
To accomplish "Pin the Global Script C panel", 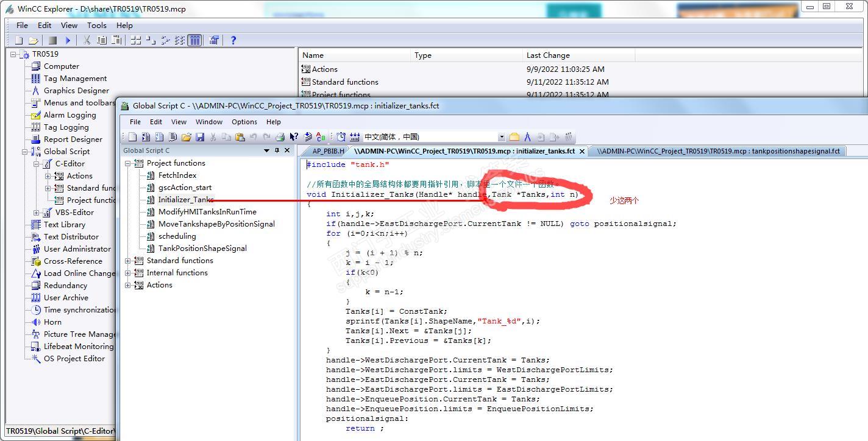I will click(x=277, y=150).
